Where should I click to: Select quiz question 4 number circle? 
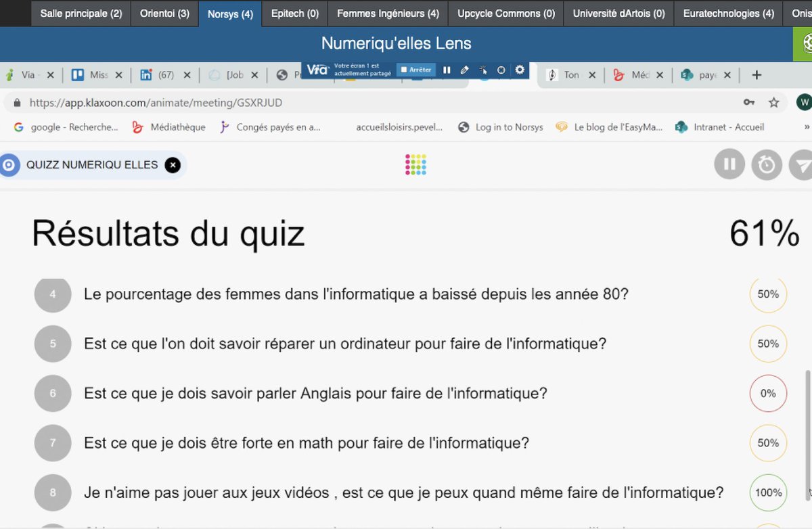tap(53, 294)
